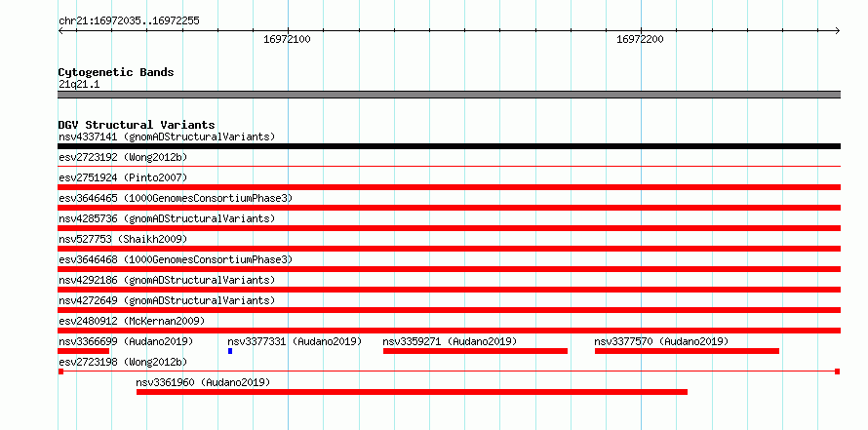Screen dimensions: 868x430
Task: Click the Cytogenetic Bands track title
Action: [116, 72]
